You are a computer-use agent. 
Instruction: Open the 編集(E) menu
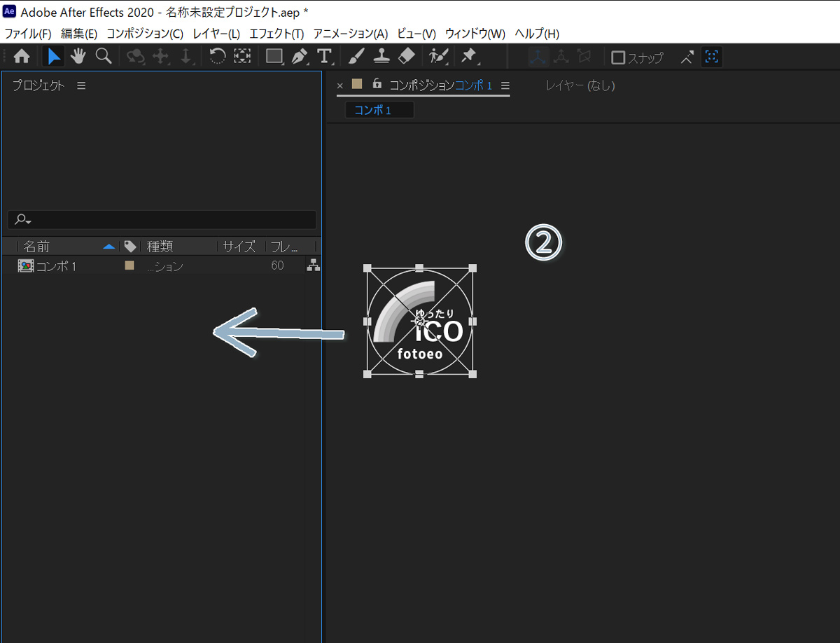click(x=79, y=34)
